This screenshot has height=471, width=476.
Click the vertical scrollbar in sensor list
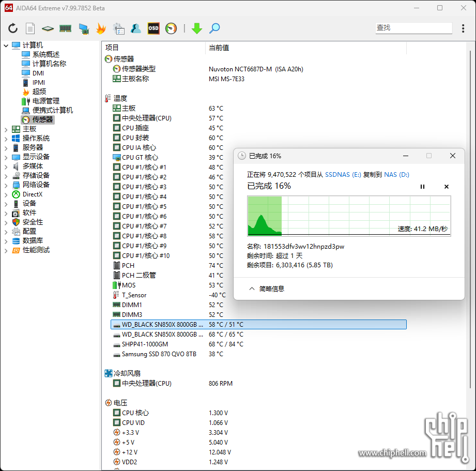[470, 219]
